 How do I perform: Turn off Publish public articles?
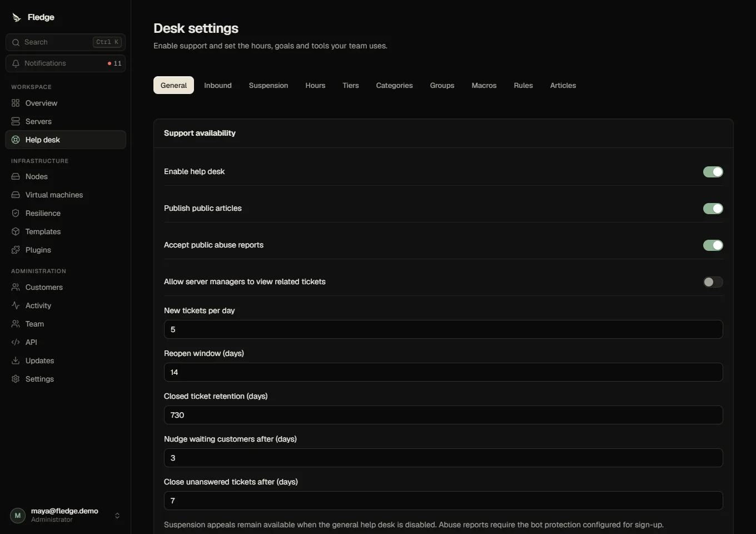coord(713,209)
